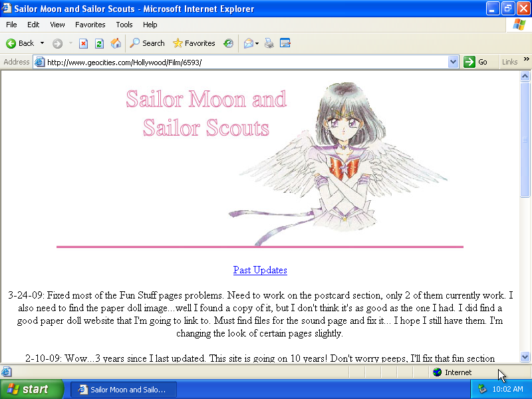Click the Windows flag logo throbber

(x=519, y=25)
